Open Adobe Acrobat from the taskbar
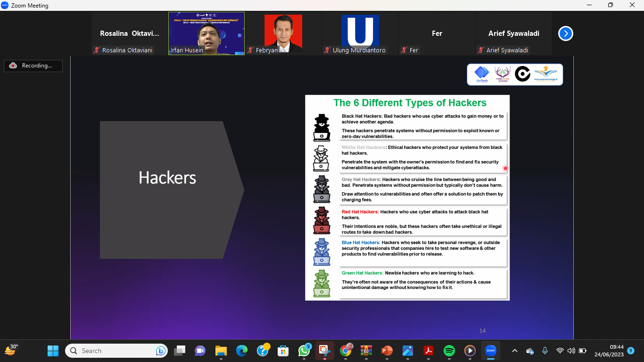The width and height of the screenshot is (644, 362). 428,351
